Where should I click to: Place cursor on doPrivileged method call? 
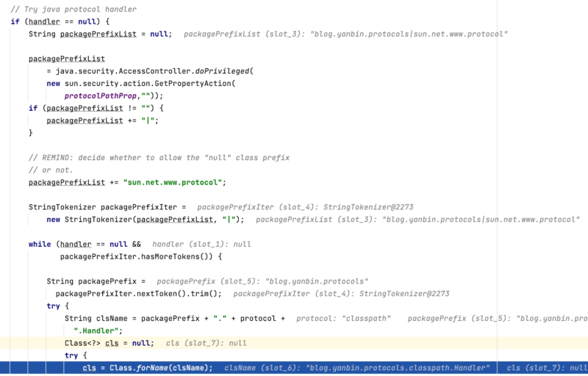223,71
